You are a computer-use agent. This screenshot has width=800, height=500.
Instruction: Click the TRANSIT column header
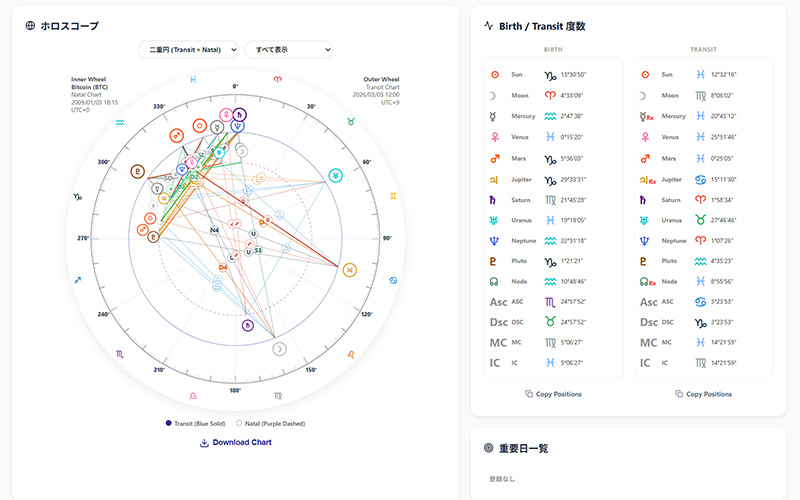[x=703, y=48]
